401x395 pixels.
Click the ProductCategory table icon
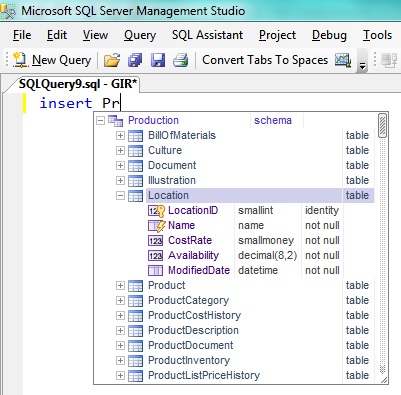135,301
